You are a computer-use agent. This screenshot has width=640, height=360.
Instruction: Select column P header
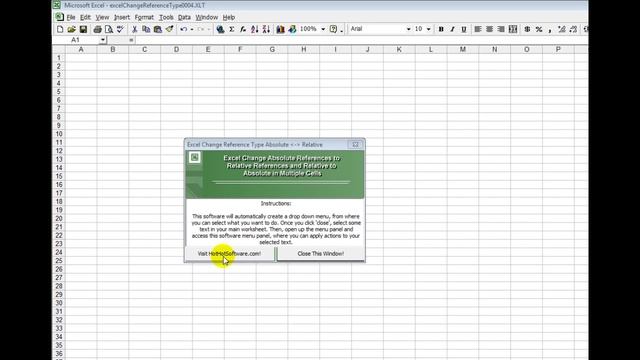[x=558, y=49]
